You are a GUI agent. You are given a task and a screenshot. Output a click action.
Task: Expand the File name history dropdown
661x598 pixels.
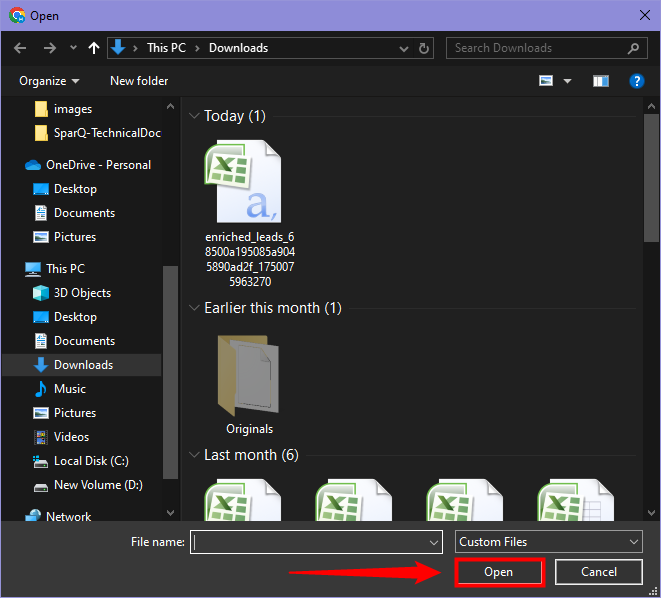pos(434,541)
